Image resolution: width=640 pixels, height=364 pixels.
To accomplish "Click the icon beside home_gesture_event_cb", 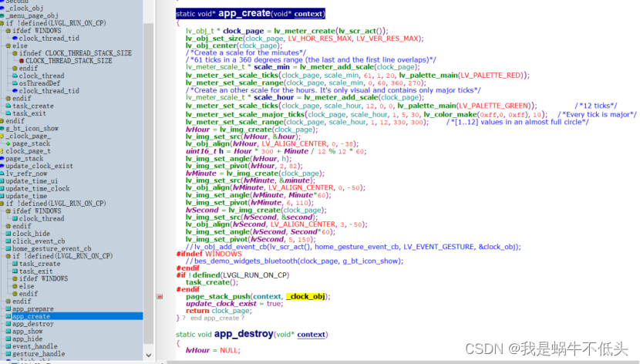I will (8, 248).
